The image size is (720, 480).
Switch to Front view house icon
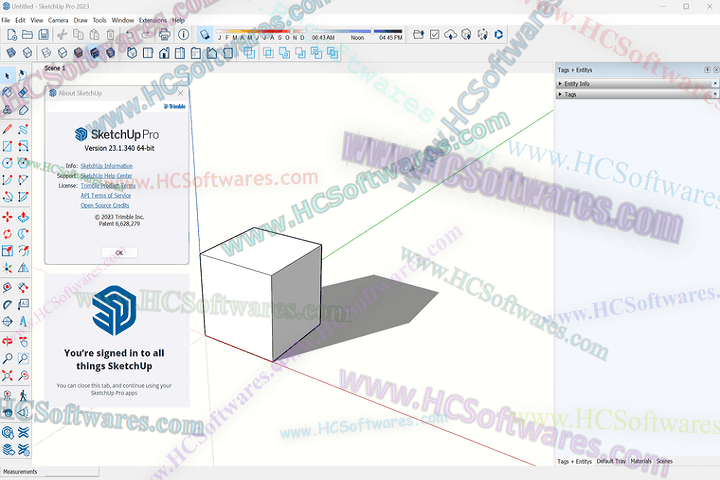click(164, 53)
